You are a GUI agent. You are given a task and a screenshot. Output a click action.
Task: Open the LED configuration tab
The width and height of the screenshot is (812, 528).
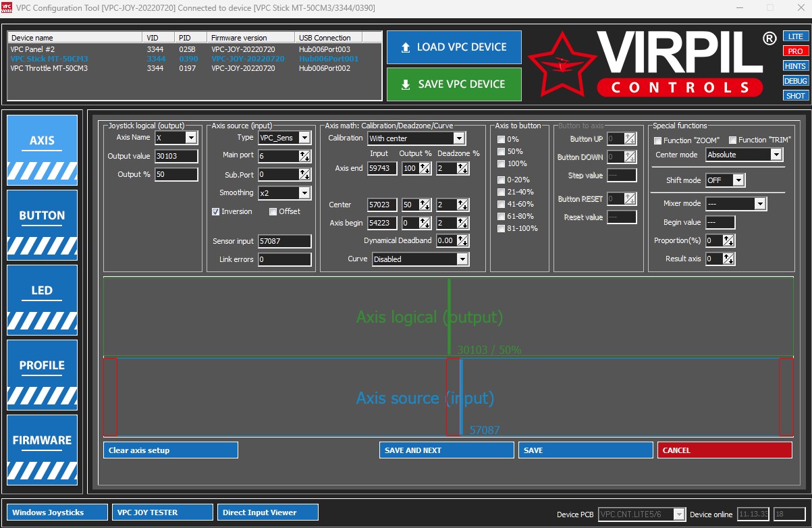coord(42,300)
